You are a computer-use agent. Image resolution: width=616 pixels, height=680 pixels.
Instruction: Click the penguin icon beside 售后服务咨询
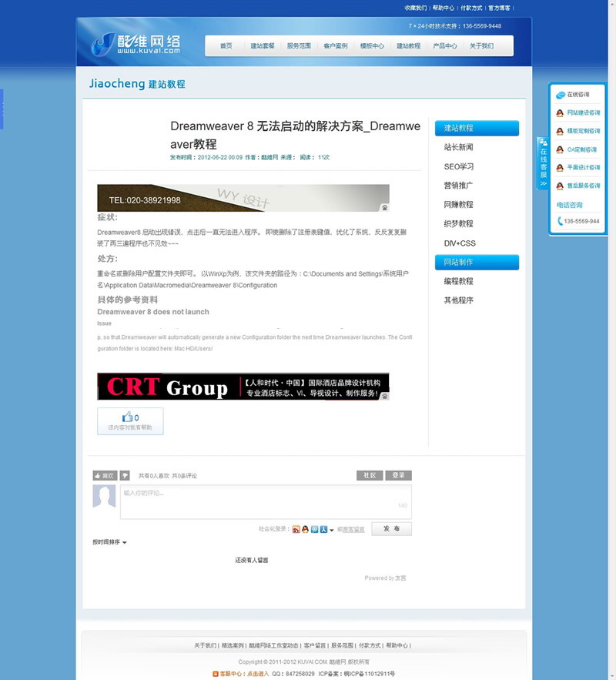[x=560, y=186]
